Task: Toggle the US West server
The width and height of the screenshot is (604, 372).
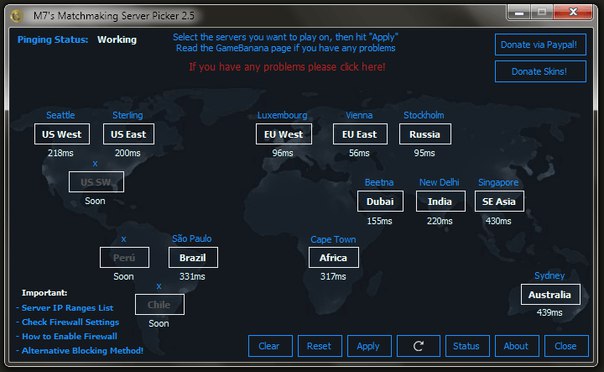Action: [62, 134]
